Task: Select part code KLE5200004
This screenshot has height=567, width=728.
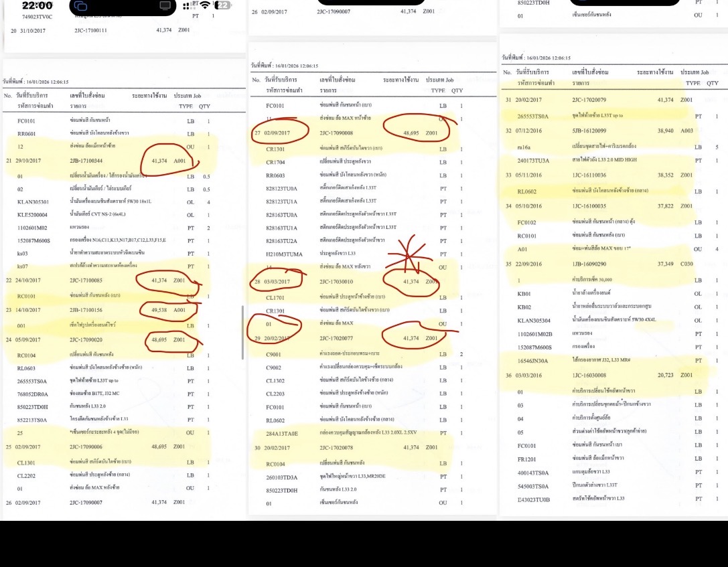Action: [32, 215]
